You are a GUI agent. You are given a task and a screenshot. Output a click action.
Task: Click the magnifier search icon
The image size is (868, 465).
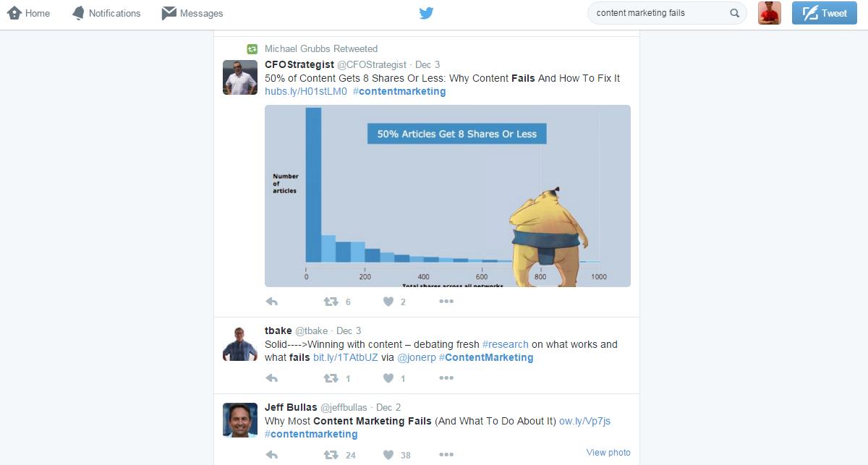pyautogui.click(x=734, y=13)
